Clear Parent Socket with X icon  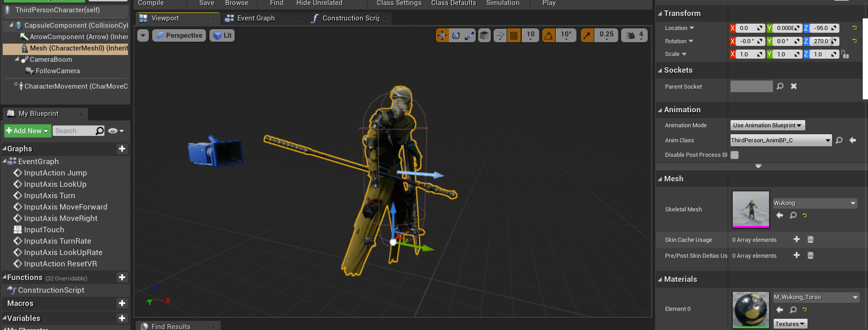(x=794, y=86)
